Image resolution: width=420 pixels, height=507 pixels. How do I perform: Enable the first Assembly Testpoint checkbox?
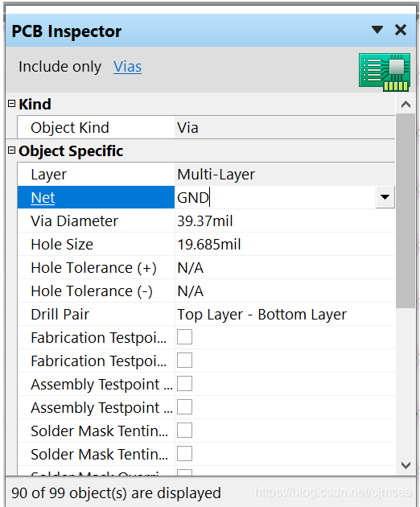[x=184, y=384]
